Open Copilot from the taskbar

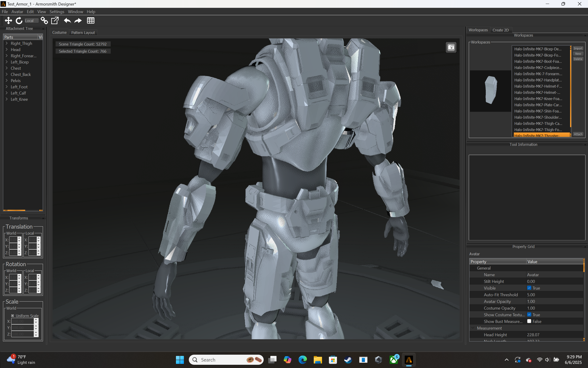click(287, 360)
